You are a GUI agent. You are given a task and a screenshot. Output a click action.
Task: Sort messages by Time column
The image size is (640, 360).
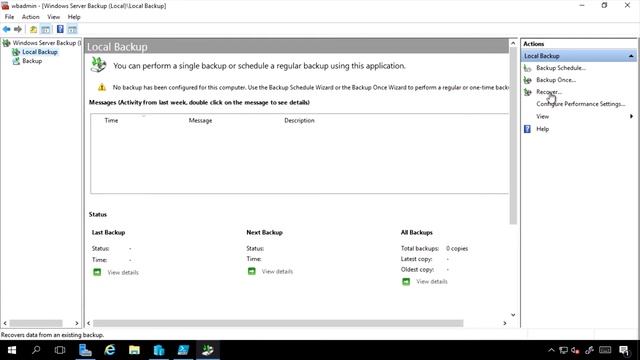(111, 120)
